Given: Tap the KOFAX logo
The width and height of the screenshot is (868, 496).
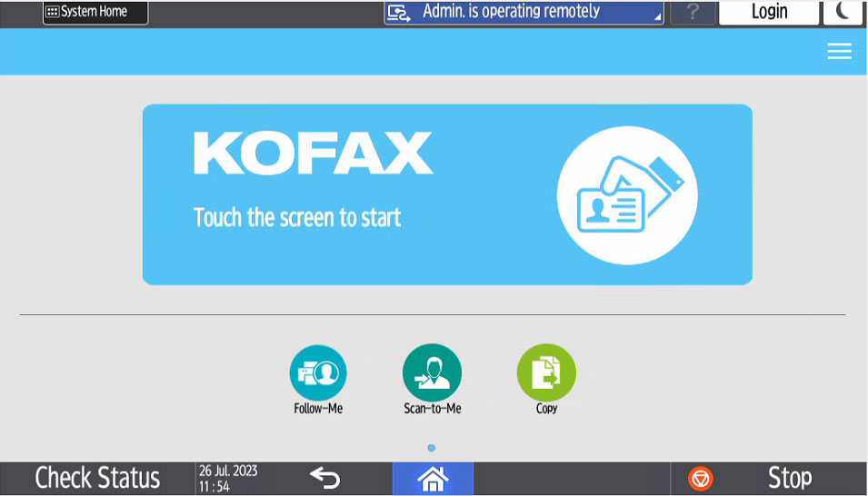Looking at the screenshot, I should coord(313,153).
